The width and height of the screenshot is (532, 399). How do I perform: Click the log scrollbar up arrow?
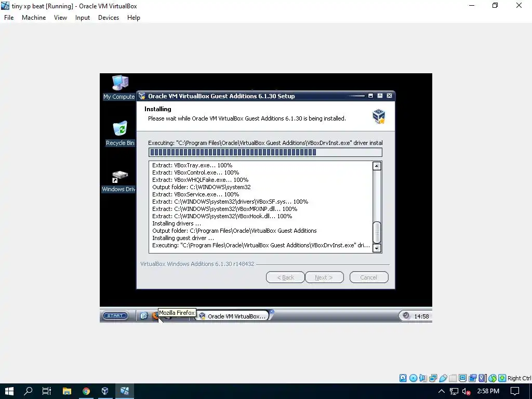tap(377, 166)
